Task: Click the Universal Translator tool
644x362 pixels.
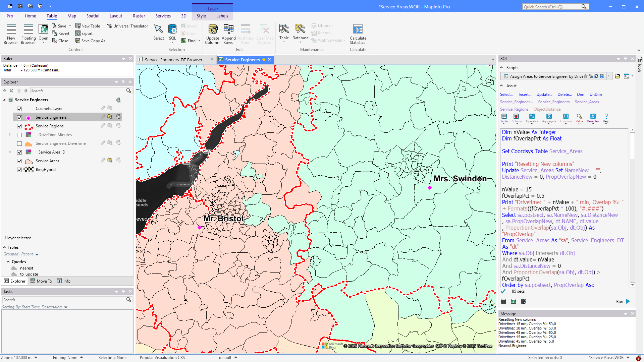Action: click(x=127, y=26)
